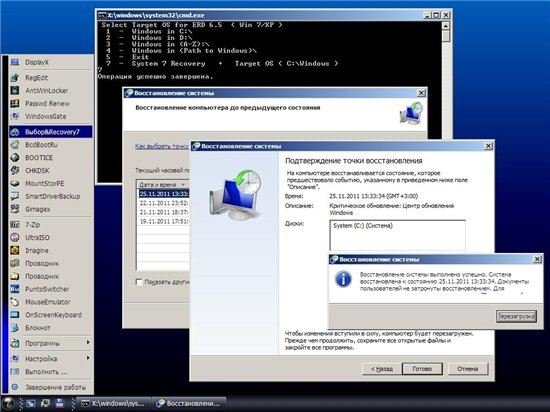The image size is (550, 412).
Task: Run CHKDSK icon
Action: (15, 170)
